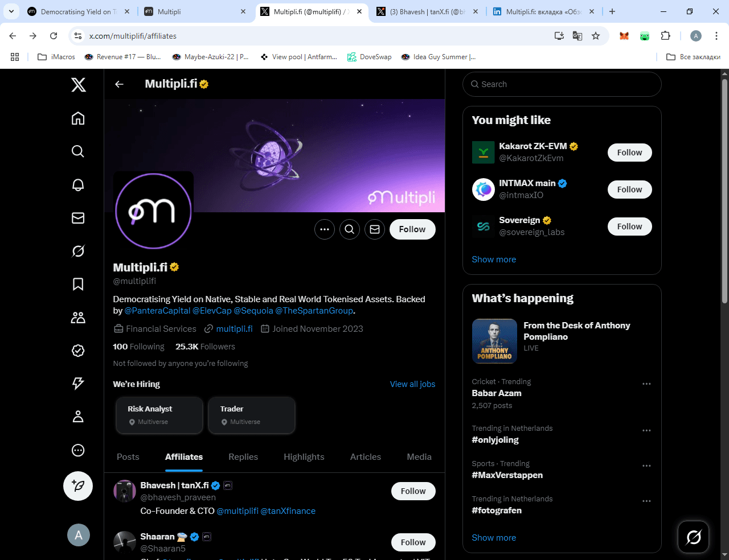This screenshot has height=560, width=729.
Task: Open More circle icon in sidebar
Action: coord(78,450)
